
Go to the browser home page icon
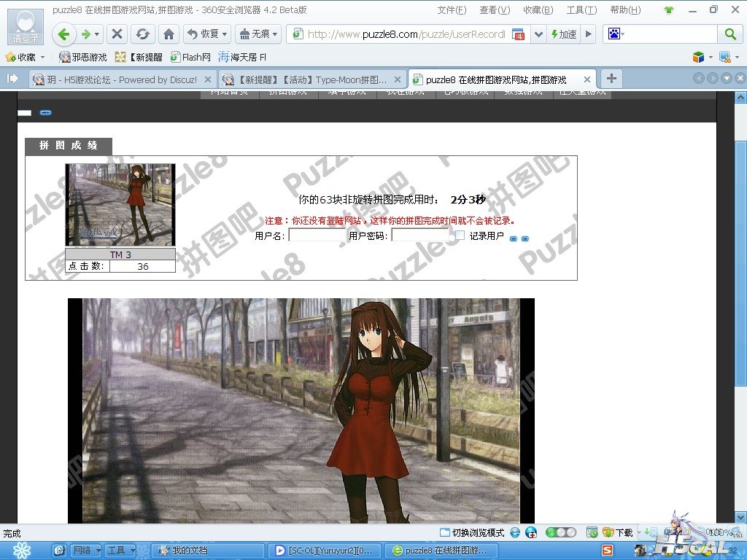coord(169,34)
